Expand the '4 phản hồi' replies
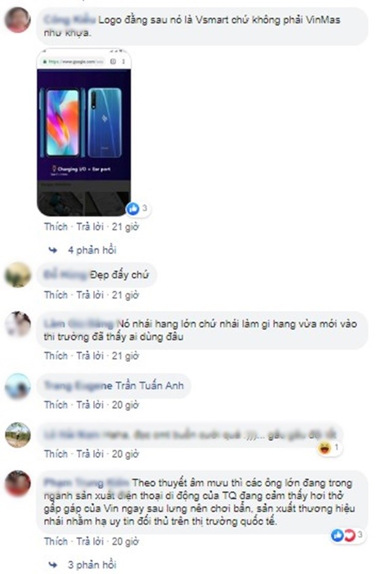The image size is (392, 574). [92, 250]
